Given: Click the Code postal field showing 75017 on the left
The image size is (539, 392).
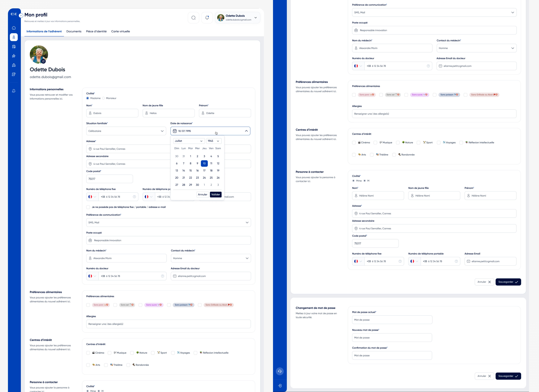Looking at the screenshot, I should 110,179.
